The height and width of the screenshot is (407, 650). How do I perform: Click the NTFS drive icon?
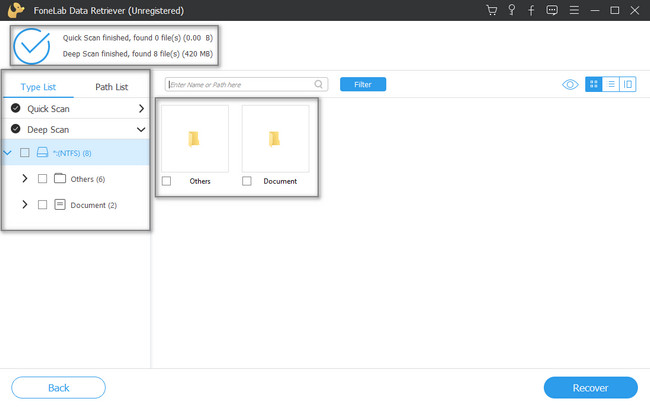(x=42, y=153)
